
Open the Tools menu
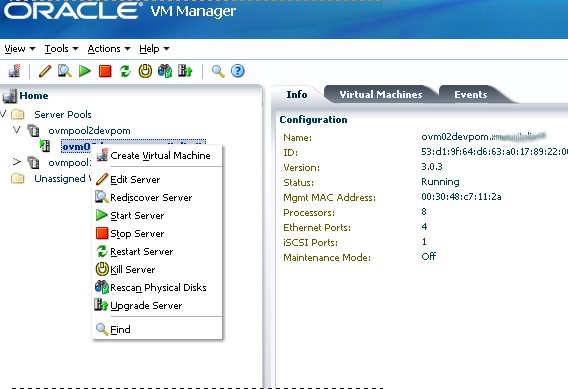click(61, 49)
